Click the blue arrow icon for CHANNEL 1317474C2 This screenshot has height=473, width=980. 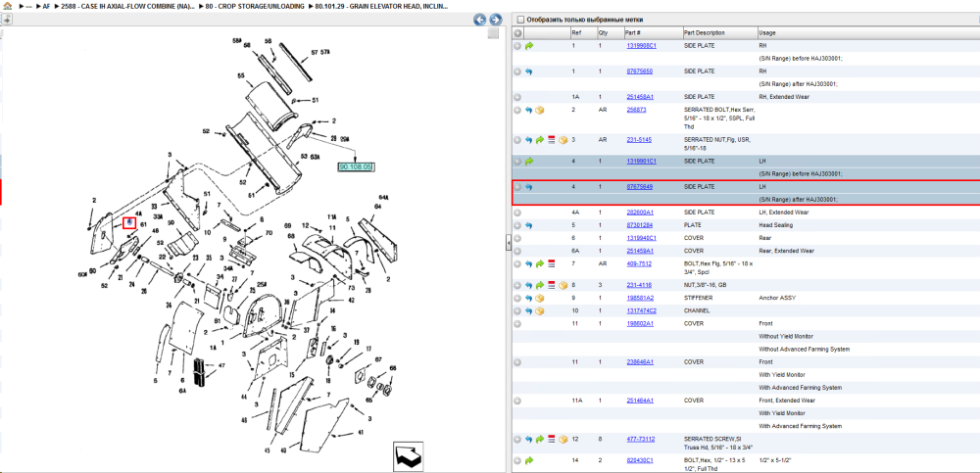tap(529, 310)
